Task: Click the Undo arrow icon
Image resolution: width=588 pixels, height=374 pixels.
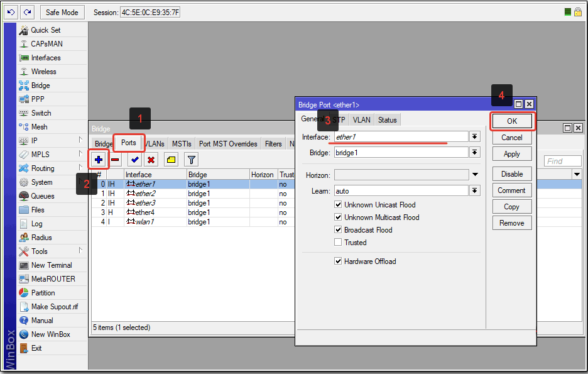Action: coord(11,12)
